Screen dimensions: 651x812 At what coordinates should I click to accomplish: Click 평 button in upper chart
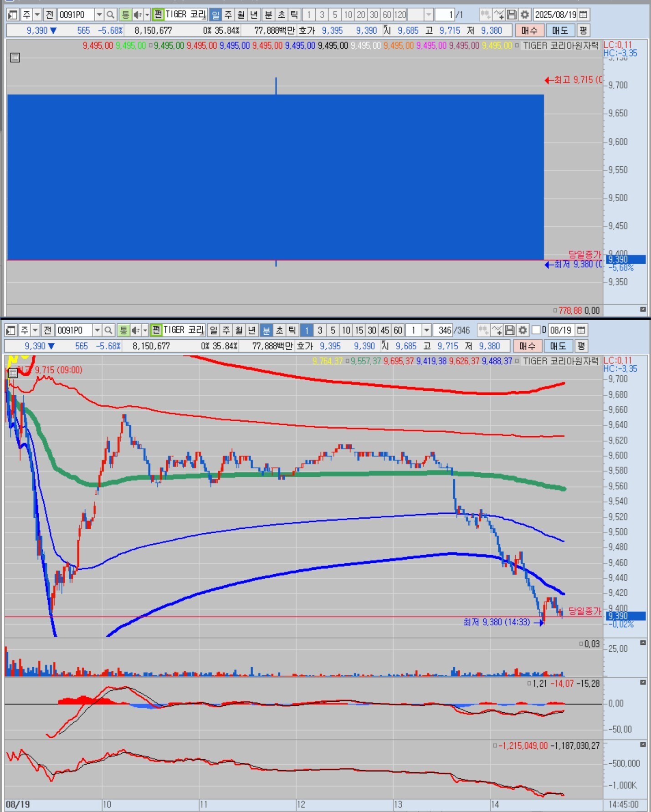click(583, 31)
